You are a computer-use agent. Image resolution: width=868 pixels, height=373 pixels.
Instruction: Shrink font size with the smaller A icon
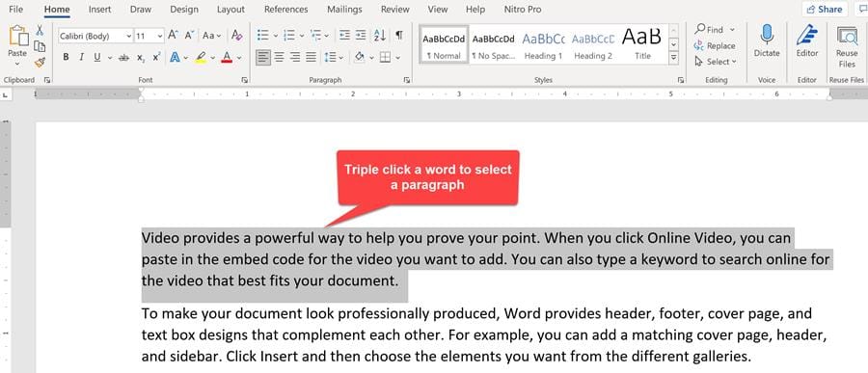[x=189, y=36]
